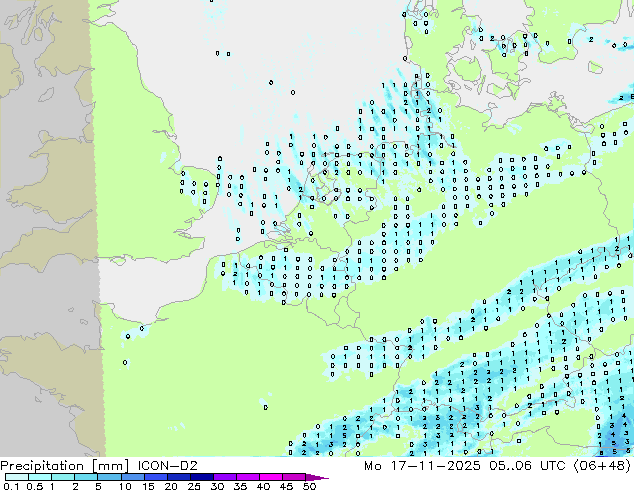This screenshot has height=490, width=634.
Task: Click the '0.5' legend scale label
Action: (35, 486)
